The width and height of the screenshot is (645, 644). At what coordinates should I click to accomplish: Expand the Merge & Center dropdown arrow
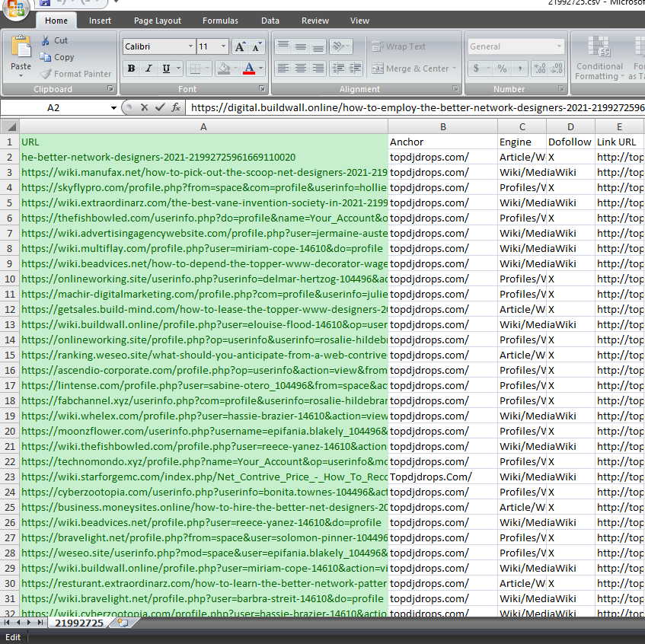click(453, 68)
